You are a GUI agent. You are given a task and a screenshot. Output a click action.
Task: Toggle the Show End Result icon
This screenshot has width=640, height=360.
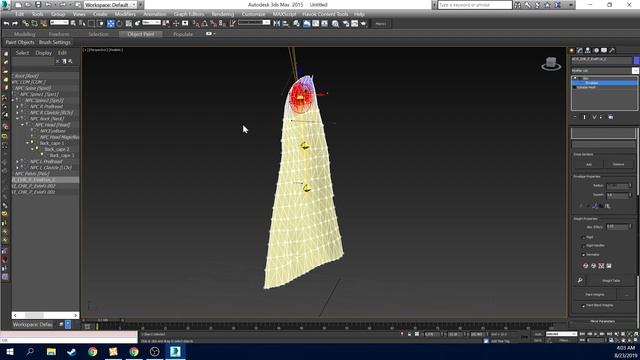tap(584, 117)
